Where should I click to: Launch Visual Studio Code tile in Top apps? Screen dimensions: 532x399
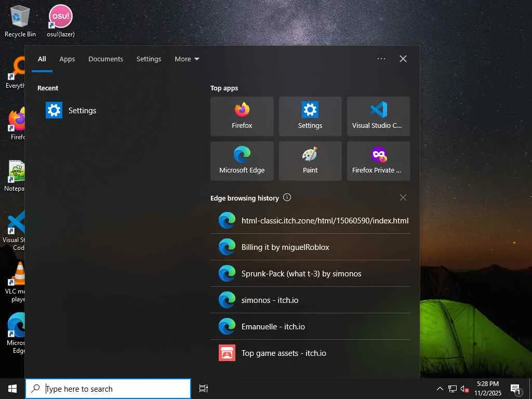(378, 116)
